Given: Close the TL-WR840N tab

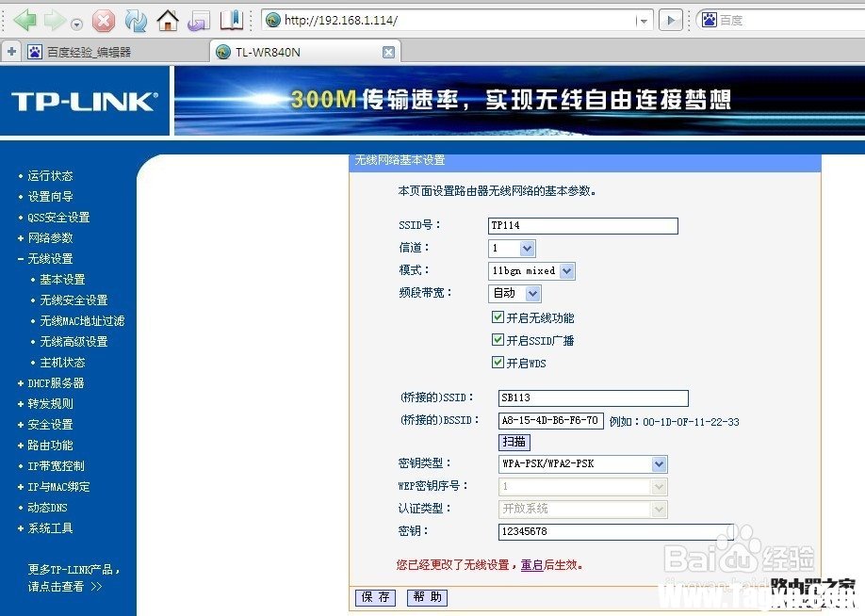Looking at the screenshot, I should 388,53.
